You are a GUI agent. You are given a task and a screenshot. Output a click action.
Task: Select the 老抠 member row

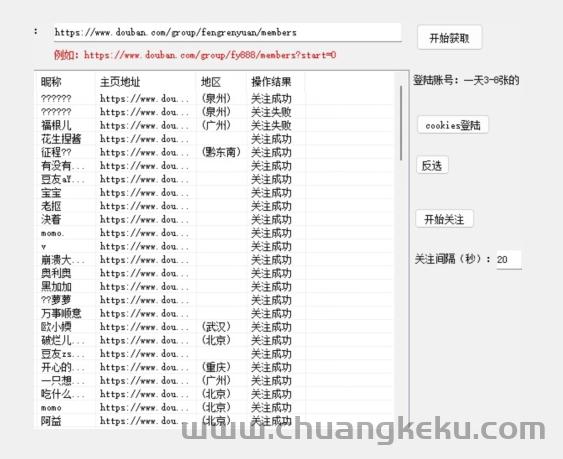(214, 206)
